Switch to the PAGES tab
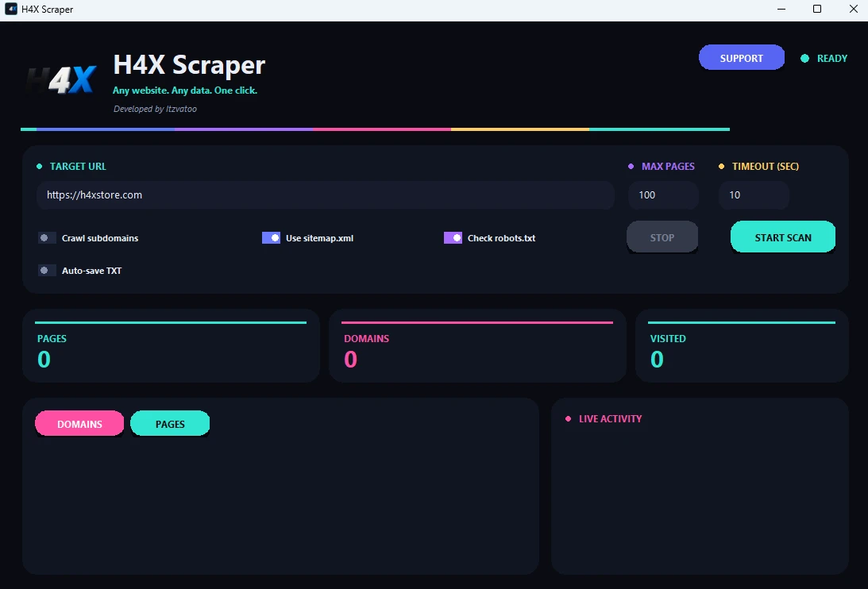868x589 pixels. [x=170, y=423]
